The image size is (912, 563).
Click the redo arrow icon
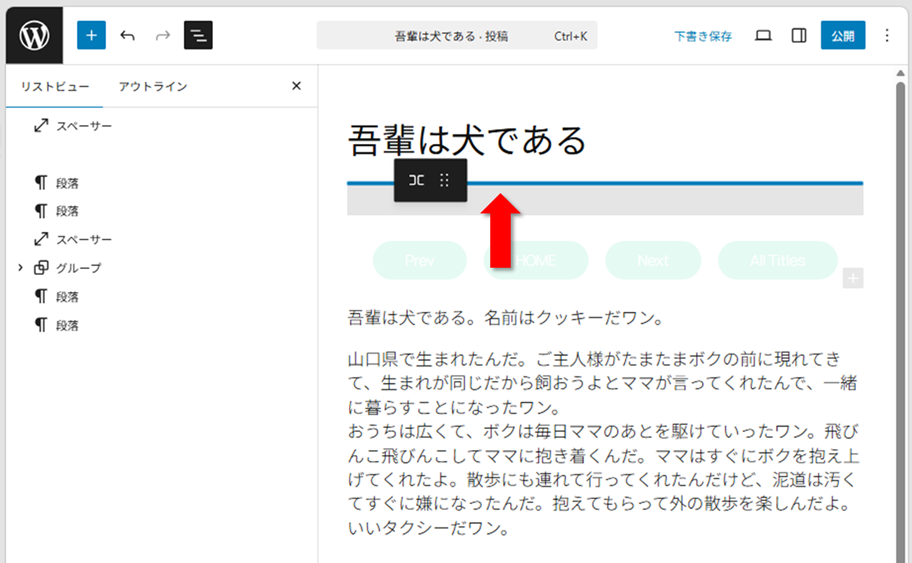(x=162, y=36)
